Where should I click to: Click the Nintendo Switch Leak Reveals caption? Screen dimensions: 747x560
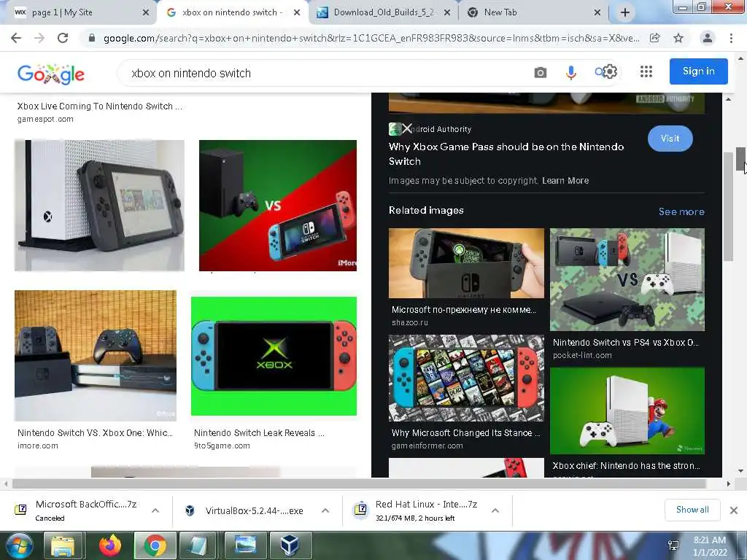click(259, 433)
